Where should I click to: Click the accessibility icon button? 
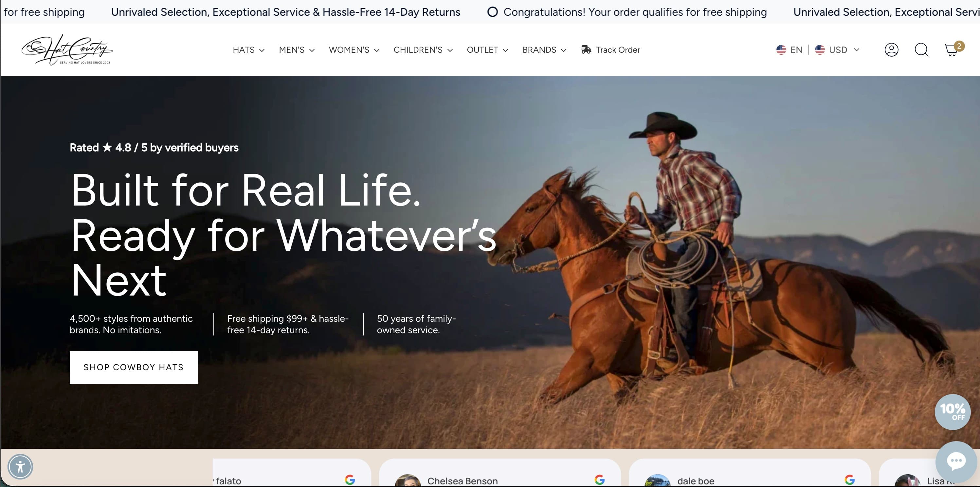pyautogui.click(x=20, y=466)
